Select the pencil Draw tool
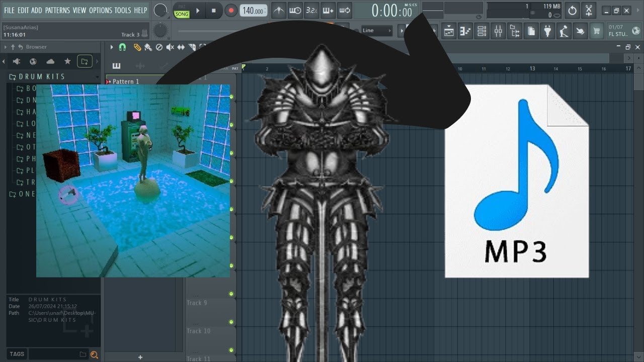This screenshot has width=644, height=362. pyautogui.click(x=137, y=47)
